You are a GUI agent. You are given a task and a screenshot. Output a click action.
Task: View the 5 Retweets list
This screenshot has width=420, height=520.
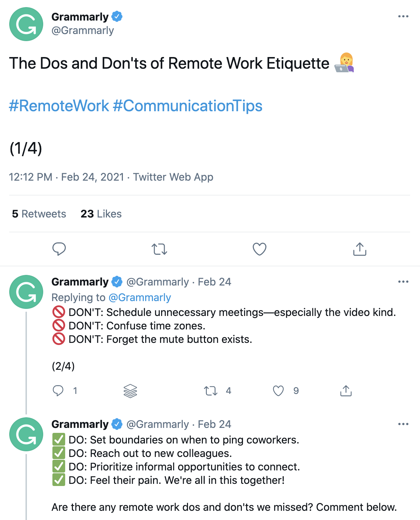point(39,214)
